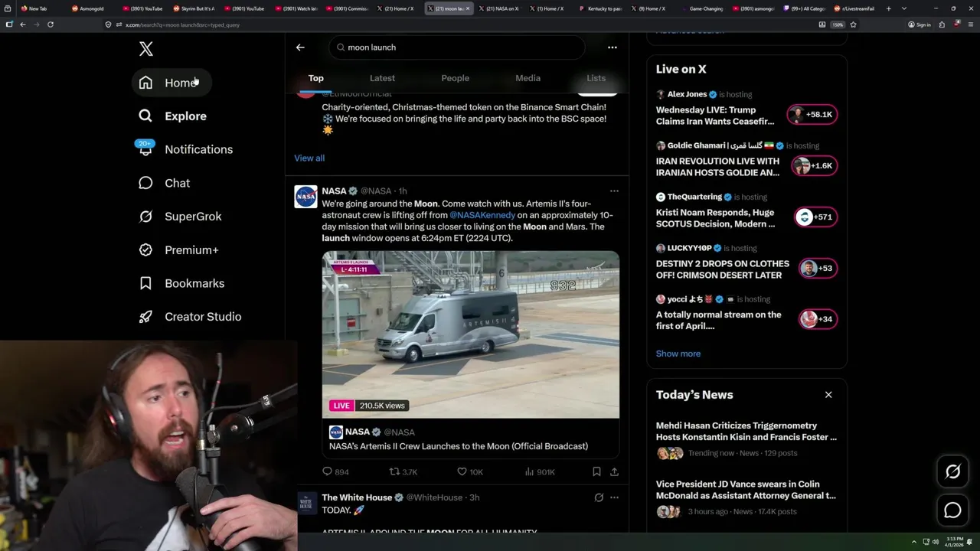Open the Home page from sidebar
This screenshot has height=551, width=980.
click(x=170, y=83)
